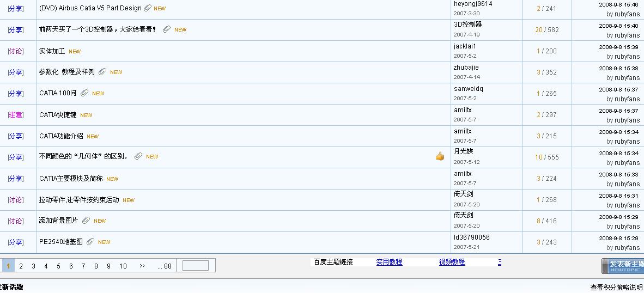This screenshot has width=644, height=293.
Task: Go to page 10
Action: [123, 266]
